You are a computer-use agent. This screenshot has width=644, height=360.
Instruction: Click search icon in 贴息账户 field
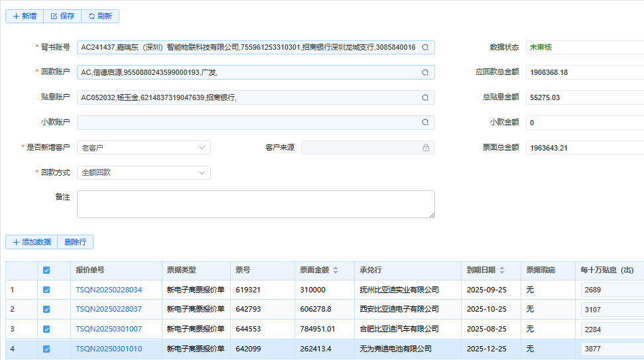pyautogui.click(x=426, y=98)
